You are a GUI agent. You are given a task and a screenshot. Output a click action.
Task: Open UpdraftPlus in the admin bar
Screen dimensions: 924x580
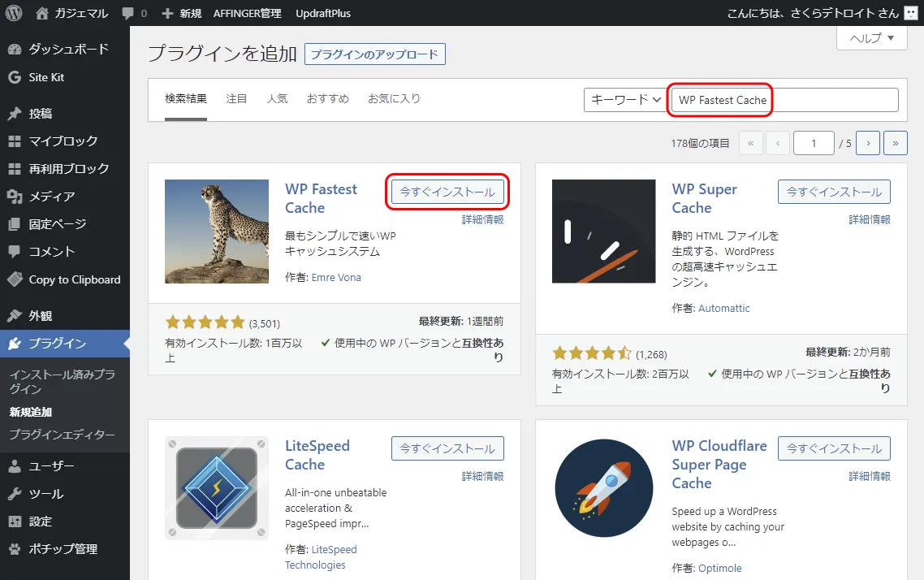point(323,13)
